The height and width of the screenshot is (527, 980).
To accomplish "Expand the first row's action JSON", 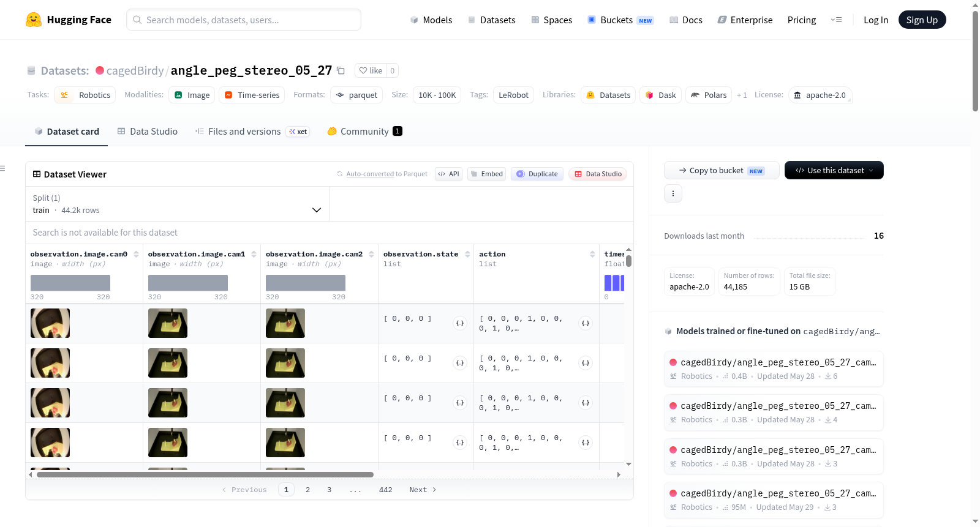I will coord(586,323).
